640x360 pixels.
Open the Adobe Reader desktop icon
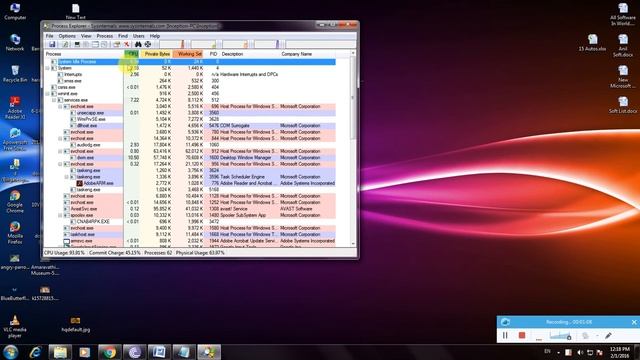point(15,108)
